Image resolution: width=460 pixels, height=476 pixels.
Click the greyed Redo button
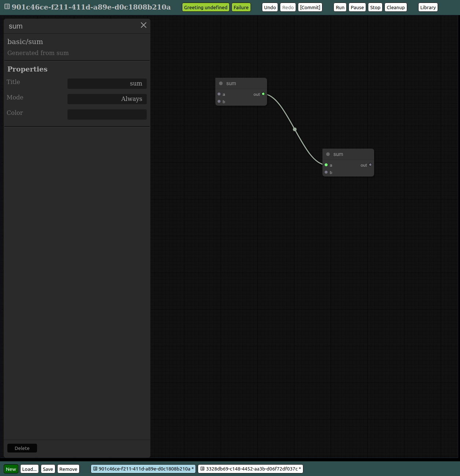[288, 7]
